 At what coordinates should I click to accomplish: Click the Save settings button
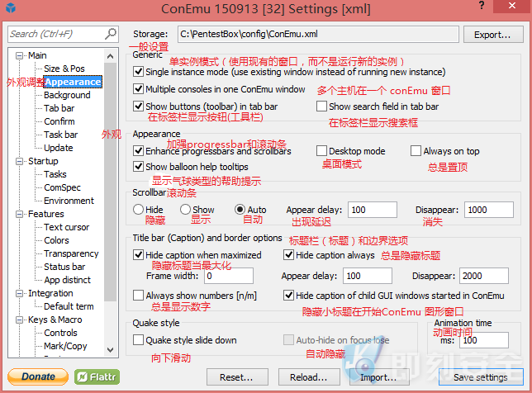click(481, 377)
